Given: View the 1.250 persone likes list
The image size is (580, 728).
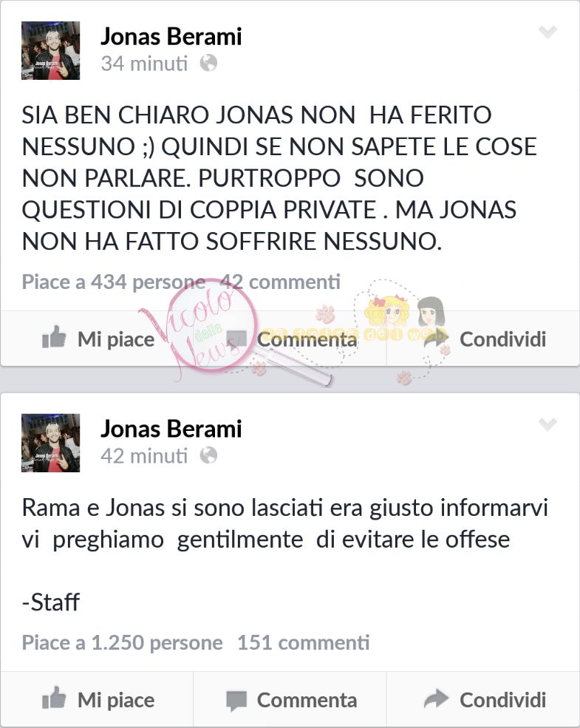Looking at the screenshot, I should point(122,643).
